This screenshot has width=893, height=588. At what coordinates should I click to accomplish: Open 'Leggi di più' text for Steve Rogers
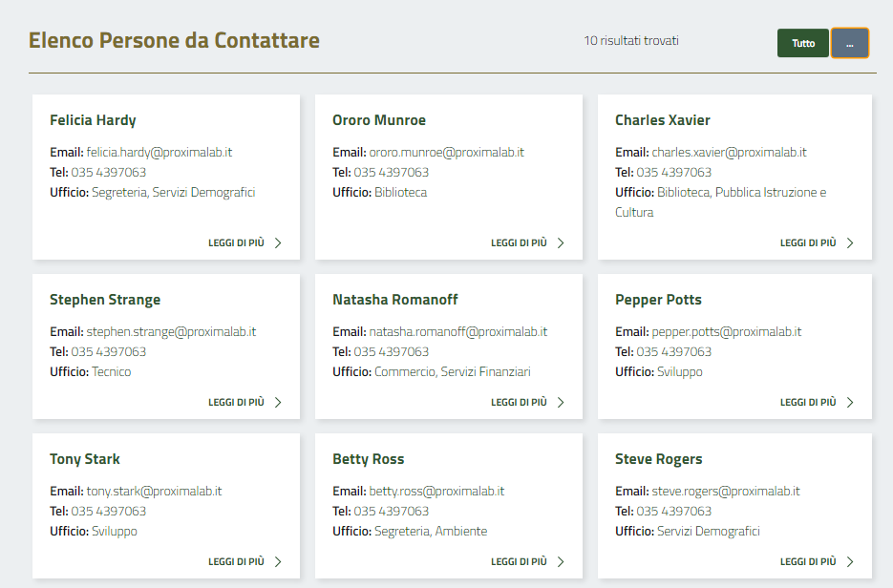pos(807,561)
